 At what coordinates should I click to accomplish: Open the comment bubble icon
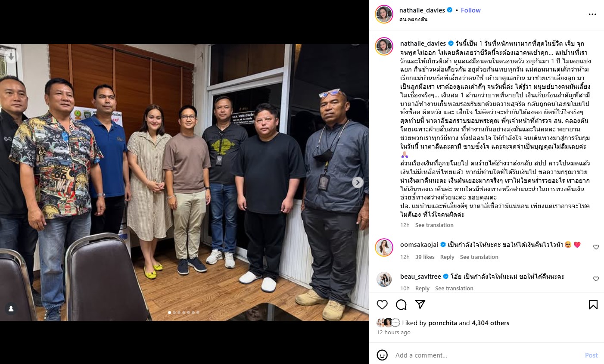(x=401, y=305)
